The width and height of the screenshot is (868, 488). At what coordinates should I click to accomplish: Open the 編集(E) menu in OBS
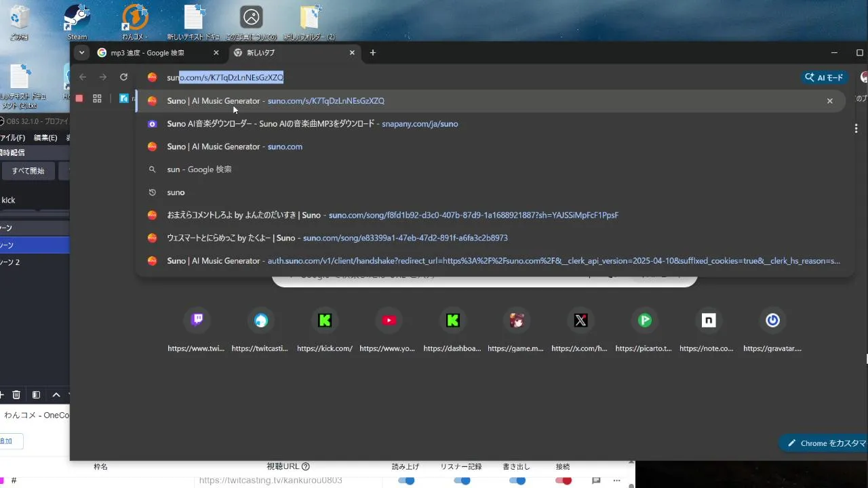[46, 138]
